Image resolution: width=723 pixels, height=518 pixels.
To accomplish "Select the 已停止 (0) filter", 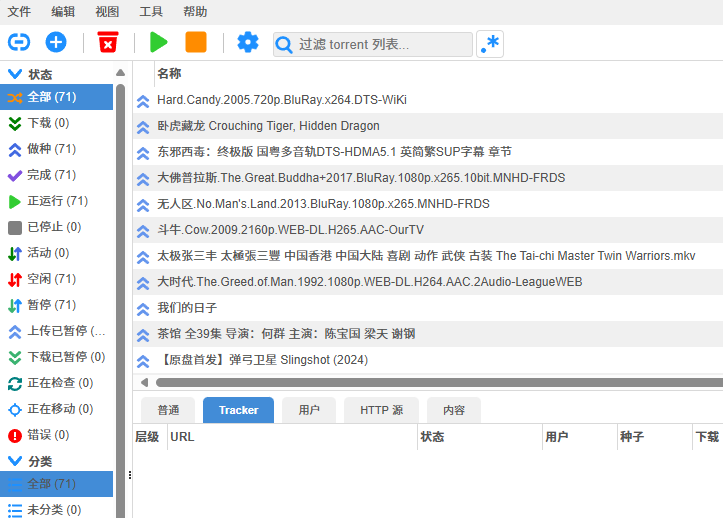I will tap(54, 227).
